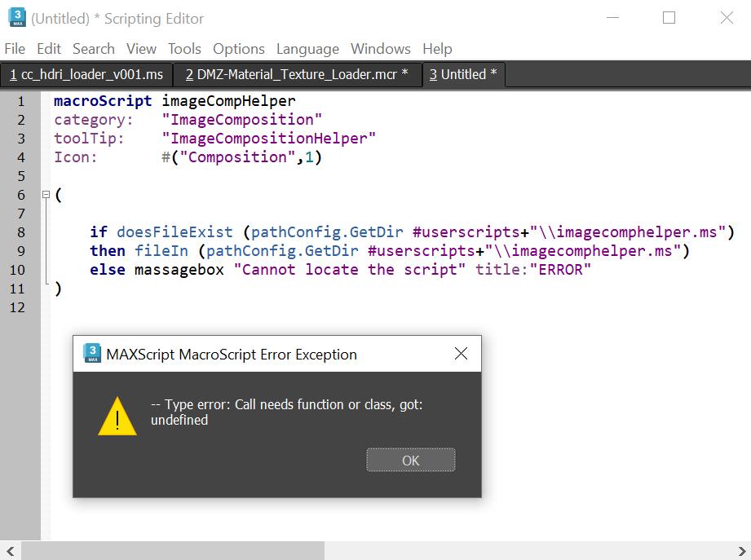Close the MacroScript Error Exception dialog
This screenshot has width=751, height=560.
click(461, 354)
